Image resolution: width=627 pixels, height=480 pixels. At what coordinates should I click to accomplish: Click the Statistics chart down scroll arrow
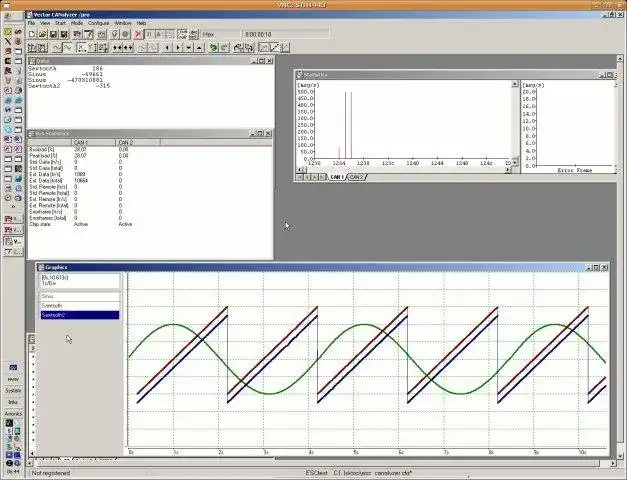pyautogui.click(x=515, y=163)
